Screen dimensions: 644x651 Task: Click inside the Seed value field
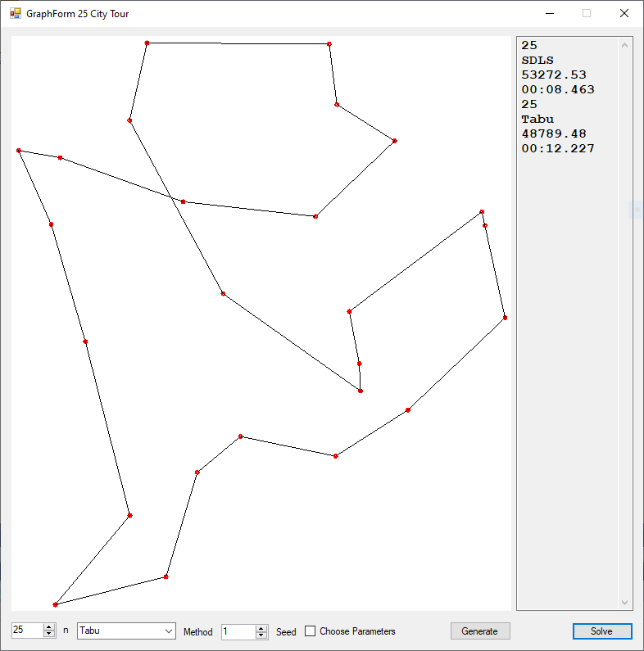[x=238, y=631]
